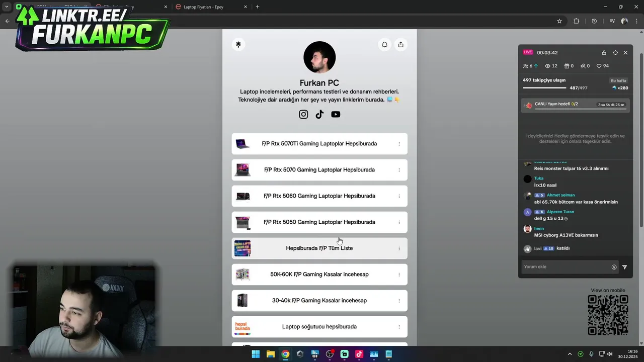Open the taskbar volume speaker icon
Viewport: 644px width, 362px height.
pos(609,354)
